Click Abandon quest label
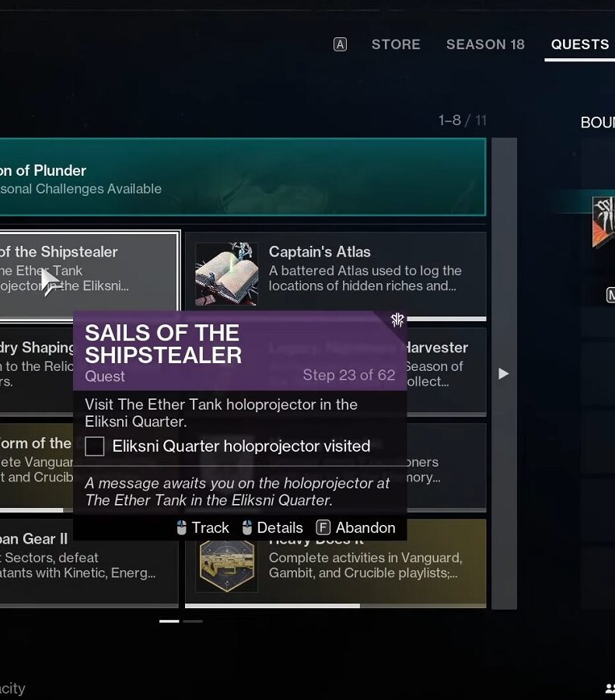The width and height of the screenshot is (615, 700). (x=365, y=527)
